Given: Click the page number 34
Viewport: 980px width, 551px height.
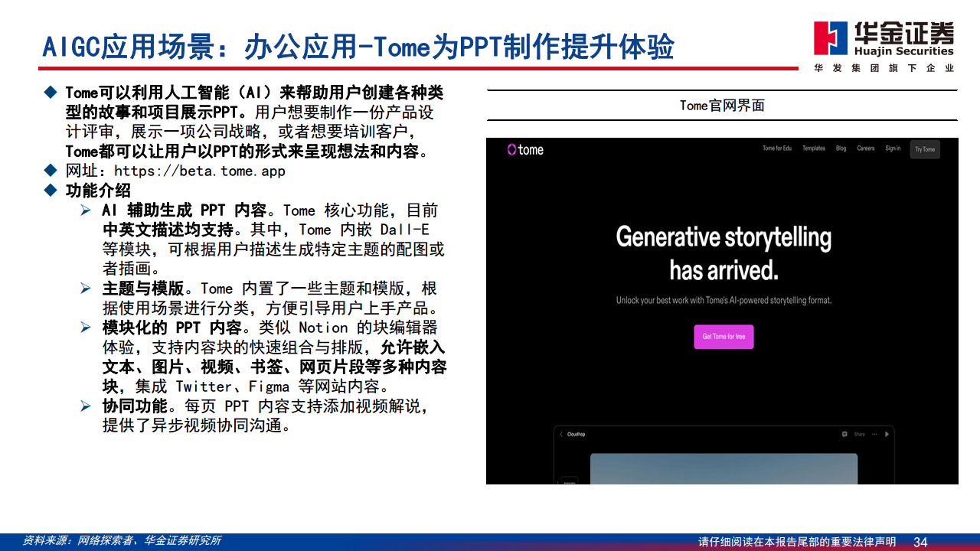Looking at the screenshot, I should 921,542.
